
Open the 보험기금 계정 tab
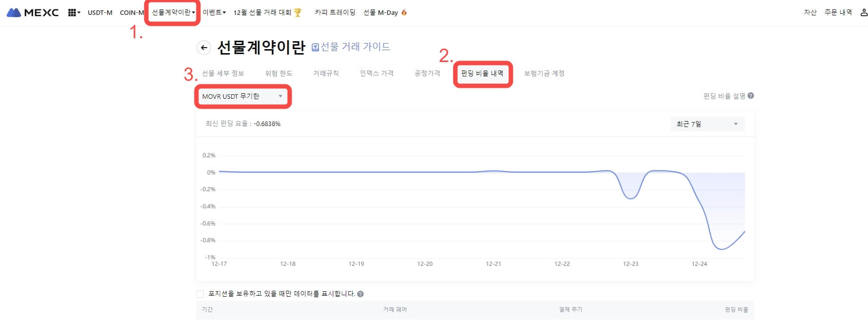click(x=544, y=73)
